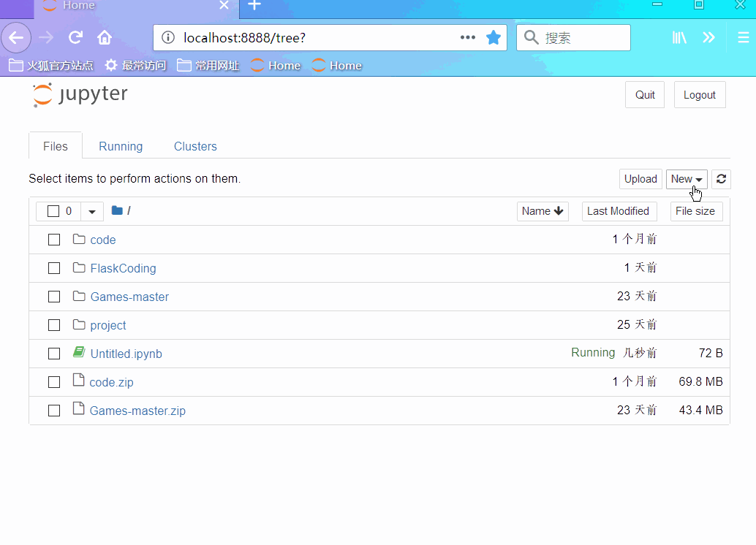Click the Logout button
Image resolution: width=756 pixels, height=545 pixels.
pyautogui.click(x=700, y=95)
